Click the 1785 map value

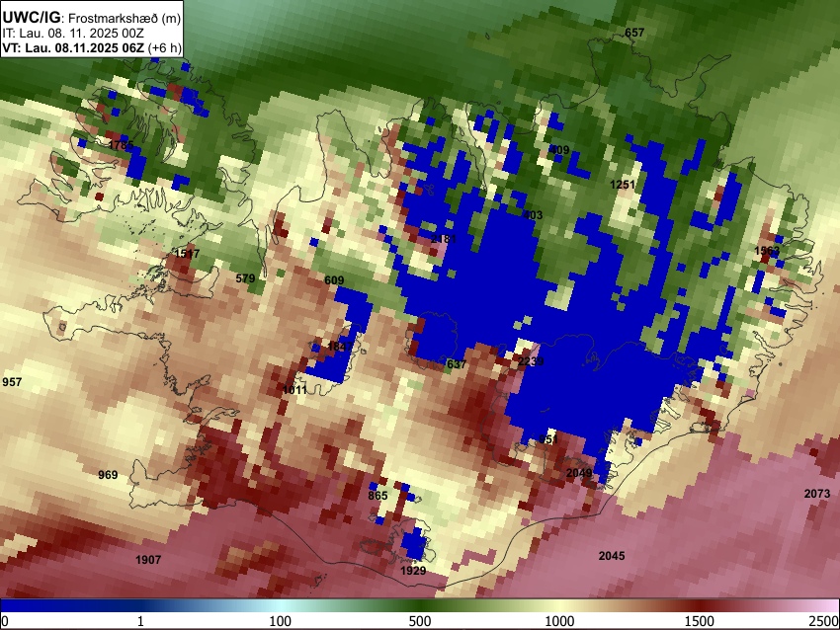pos(121,145)
